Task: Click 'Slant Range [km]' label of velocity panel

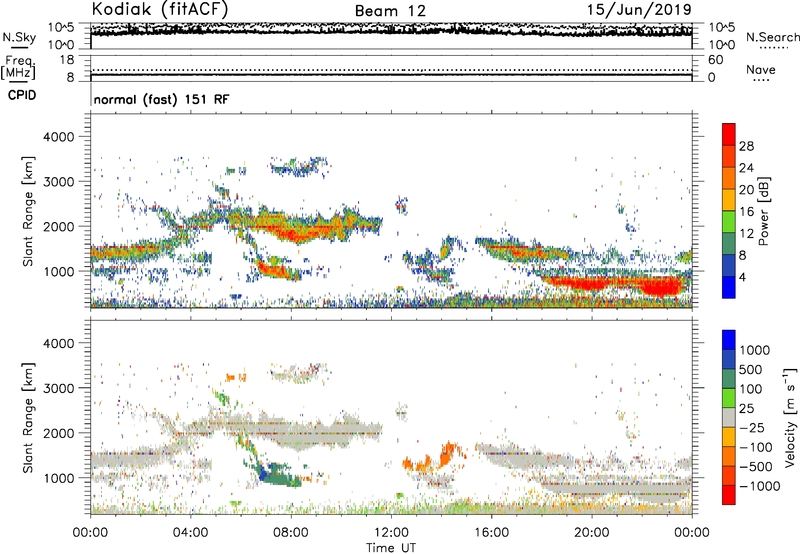Action: [x=28, y=418]
